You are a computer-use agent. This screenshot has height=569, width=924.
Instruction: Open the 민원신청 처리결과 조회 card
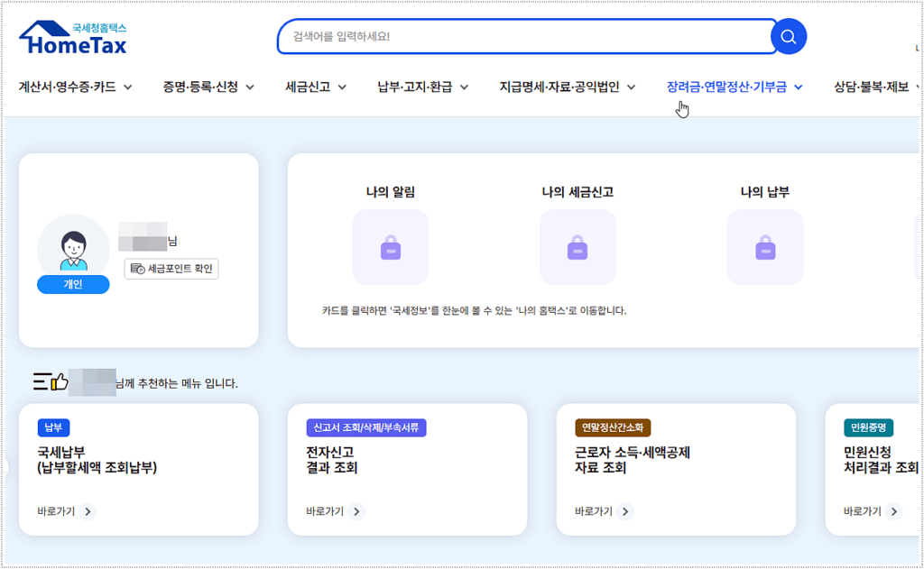pyautogui.click(x=873, y=460)
